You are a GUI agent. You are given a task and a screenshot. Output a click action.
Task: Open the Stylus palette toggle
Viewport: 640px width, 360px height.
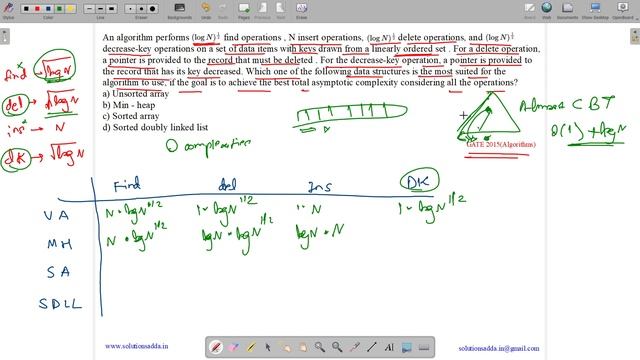click(x=8, y=9)
